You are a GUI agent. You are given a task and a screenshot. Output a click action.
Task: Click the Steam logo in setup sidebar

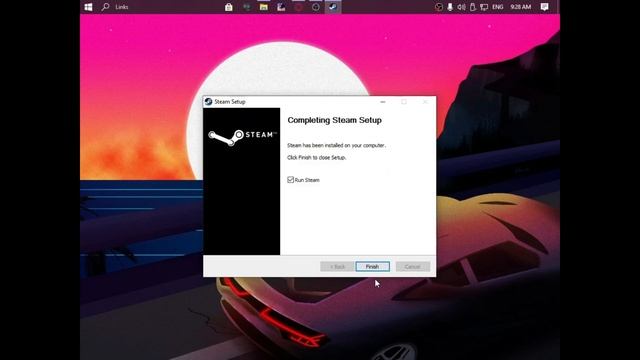click(x=242, y=137)
